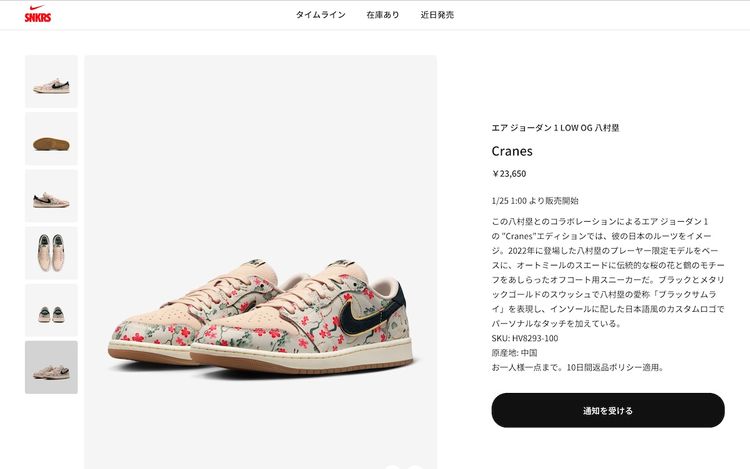
Task: Go to the 近日発売 tab
Action: [x=437, y=15]
